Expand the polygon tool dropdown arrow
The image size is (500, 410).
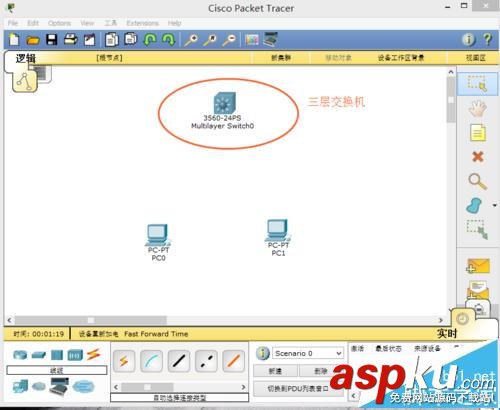coord(495,205)
